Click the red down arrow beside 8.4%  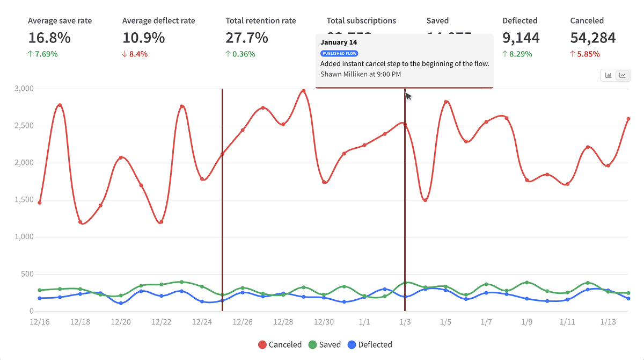(125, 54)
